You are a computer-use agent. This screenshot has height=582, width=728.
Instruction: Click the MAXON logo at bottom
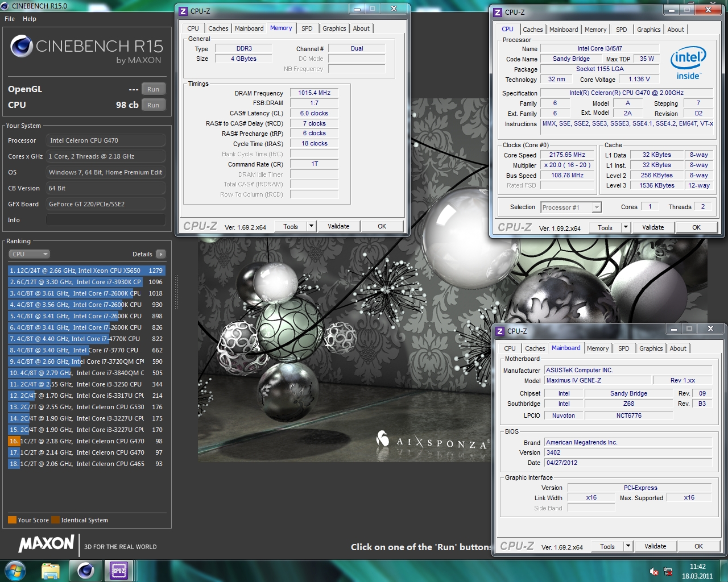(x=47, y=544)
